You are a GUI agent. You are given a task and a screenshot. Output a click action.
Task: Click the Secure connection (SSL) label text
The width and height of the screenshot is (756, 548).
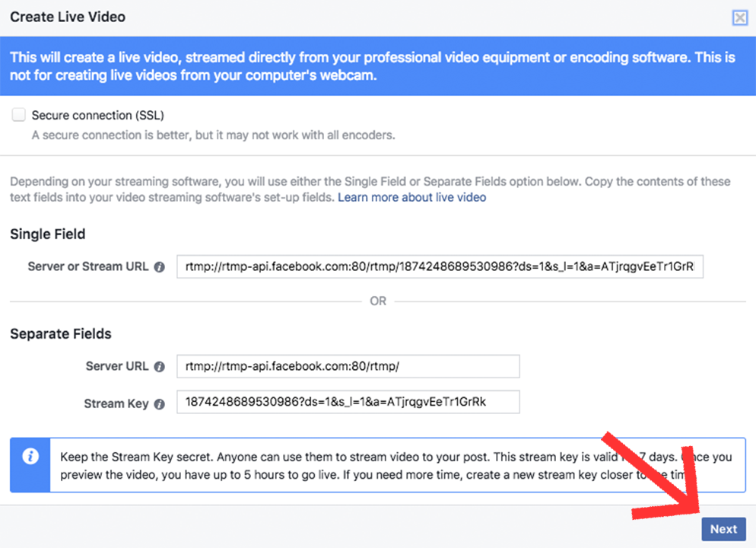pyautogui.click(x=97, y=116)
